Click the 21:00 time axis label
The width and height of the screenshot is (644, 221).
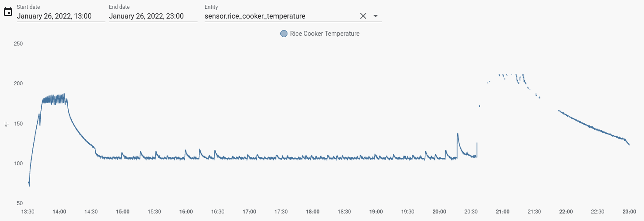point(503,212)
